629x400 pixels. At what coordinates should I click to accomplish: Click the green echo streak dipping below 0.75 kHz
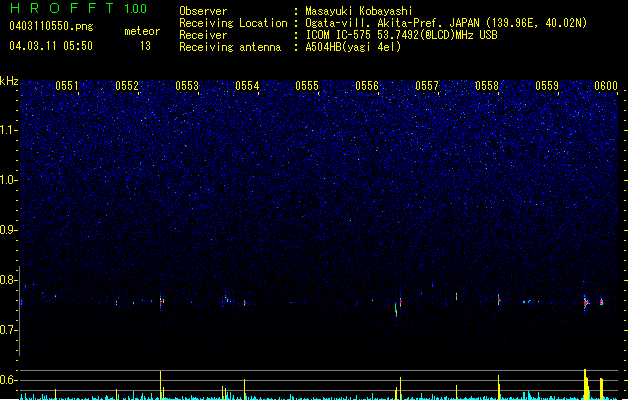(x=396, y=310)
